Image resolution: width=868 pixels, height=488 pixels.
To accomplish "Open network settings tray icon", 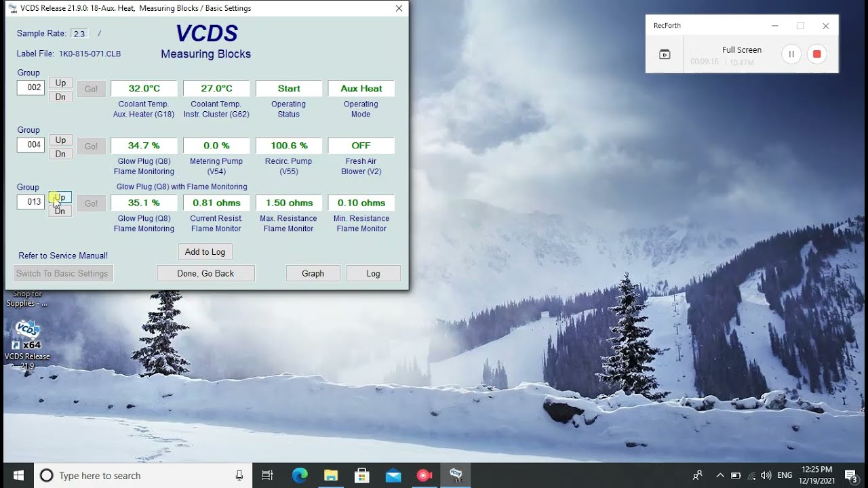I will (751, 476).
